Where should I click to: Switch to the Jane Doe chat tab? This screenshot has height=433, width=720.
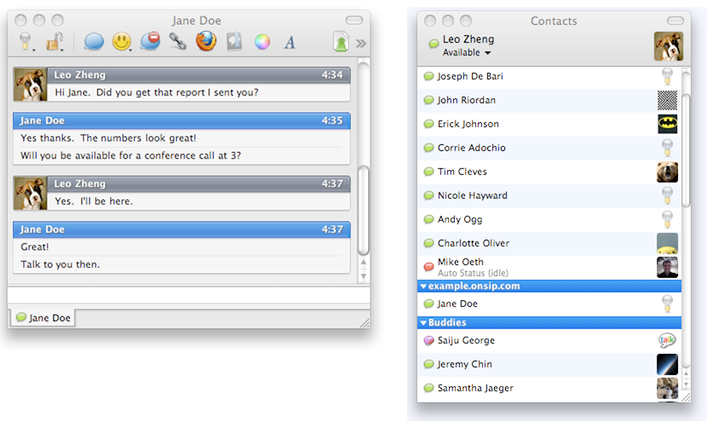click(x=44, y=318)
